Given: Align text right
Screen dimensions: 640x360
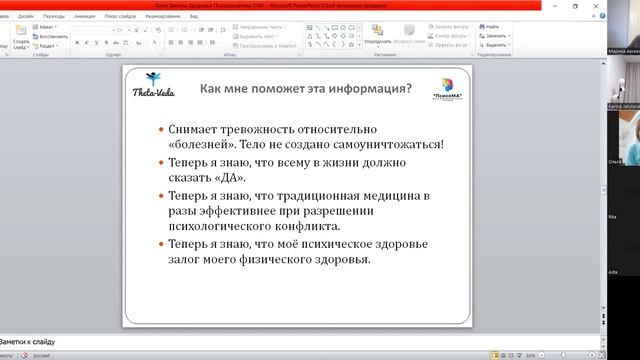Looking at the screenshot, I should click(191, 42).
